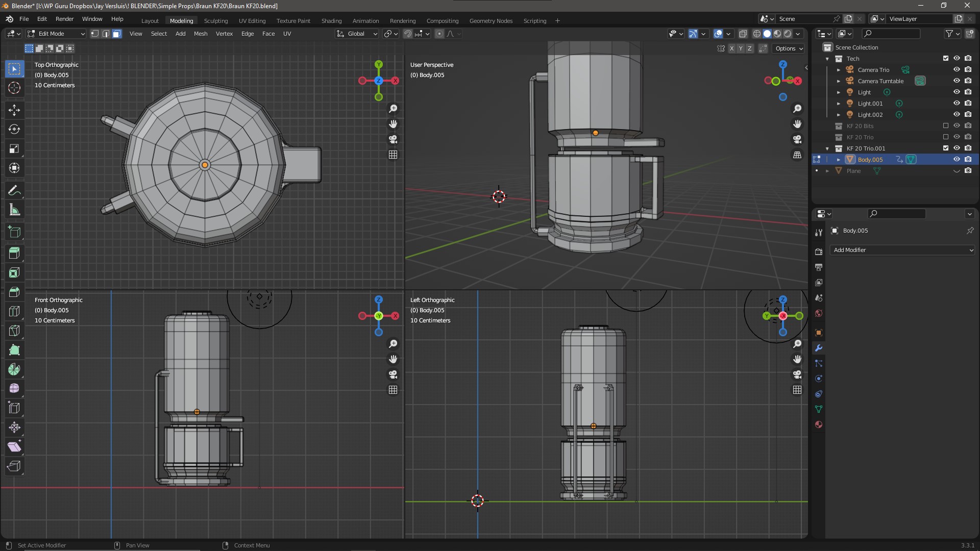This screenshot has height=551, width=980.
Task: Collapse the Tech collection
Action: coord(827,58)
